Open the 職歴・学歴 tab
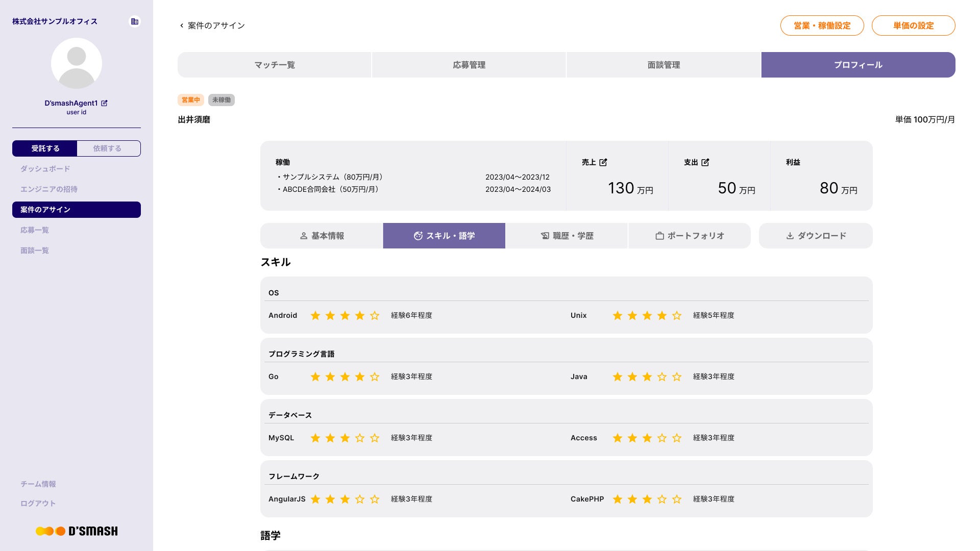This screenshot has height=551, width=980. 567,236
